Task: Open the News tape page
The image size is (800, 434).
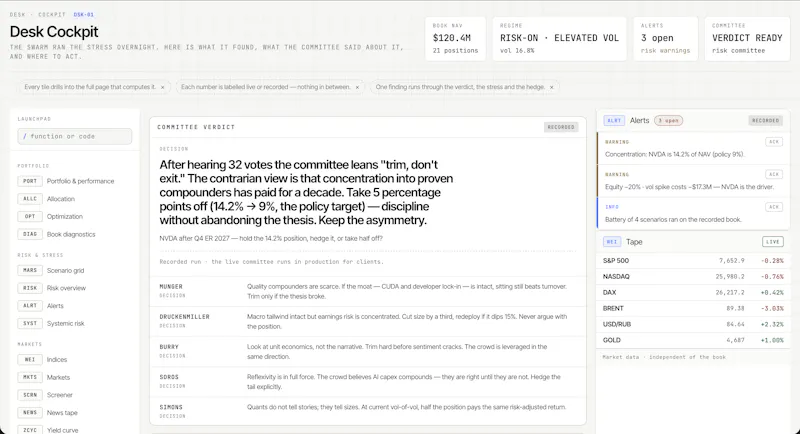Action: pyautogui.click(x=62, y=413)
